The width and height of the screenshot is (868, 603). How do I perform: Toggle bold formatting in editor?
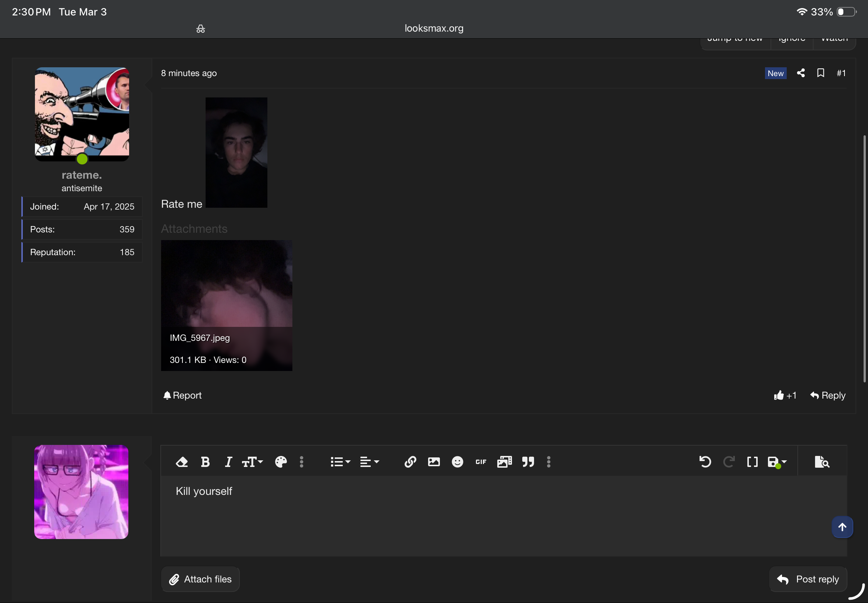tap(205, 462)
